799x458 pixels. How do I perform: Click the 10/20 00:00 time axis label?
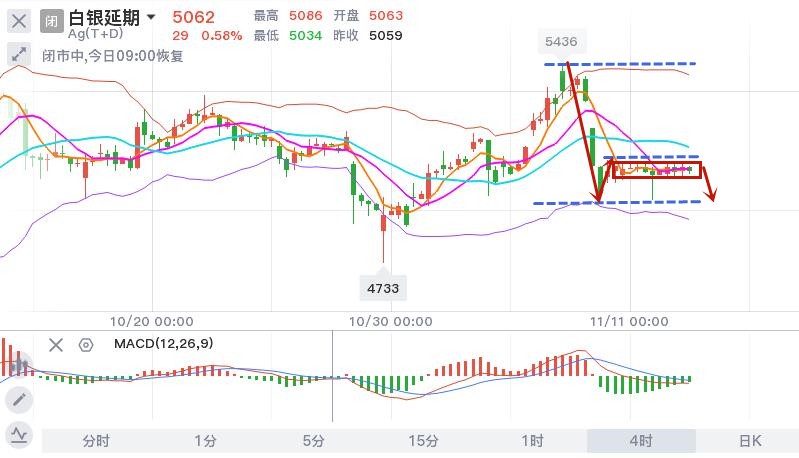[152, 321]
